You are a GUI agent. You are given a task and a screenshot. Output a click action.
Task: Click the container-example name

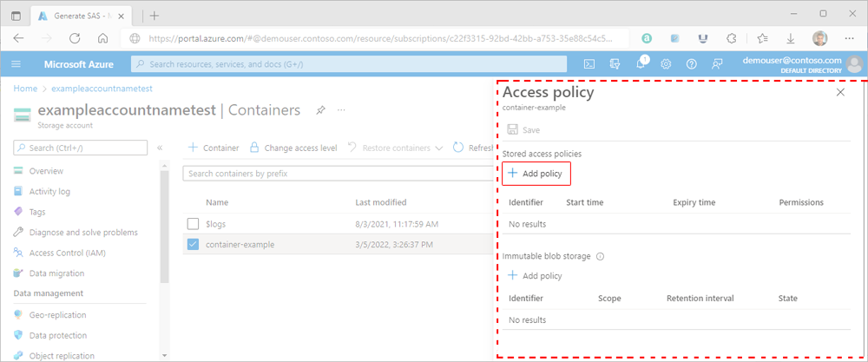click(240, 244)
